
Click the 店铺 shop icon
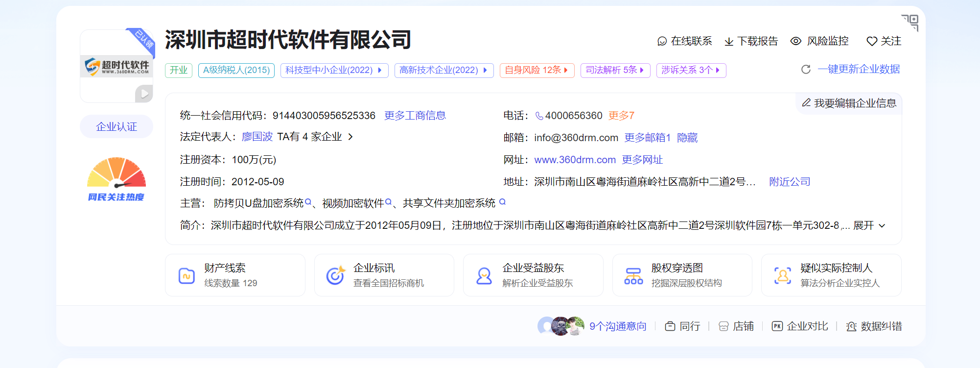[x=723, y=326]
